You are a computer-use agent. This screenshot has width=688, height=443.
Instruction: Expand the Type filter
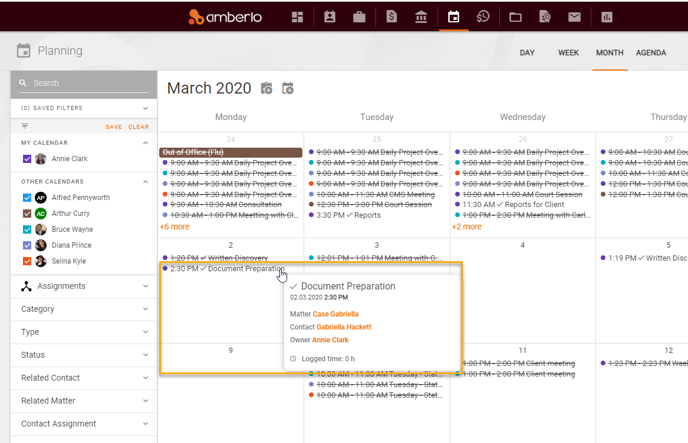pos(145,332)
